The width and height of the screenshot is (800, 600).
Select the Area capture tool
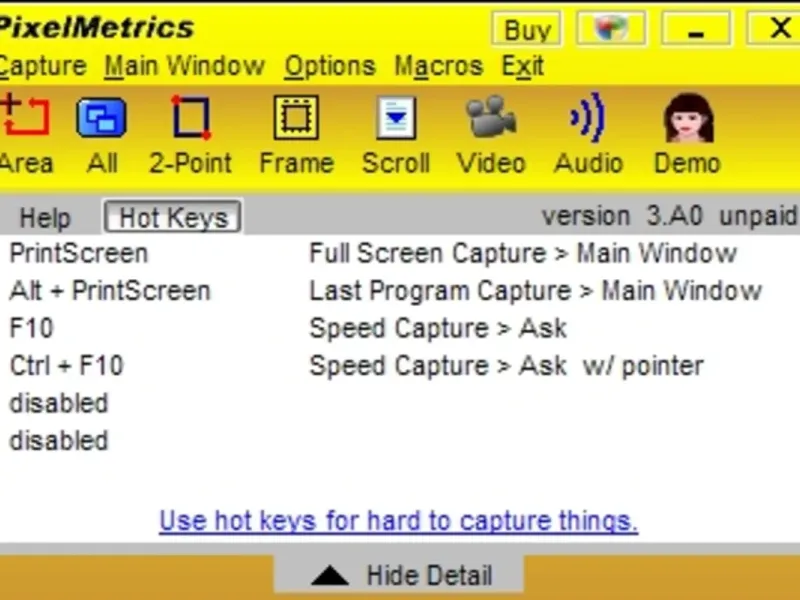coord(26,134)
